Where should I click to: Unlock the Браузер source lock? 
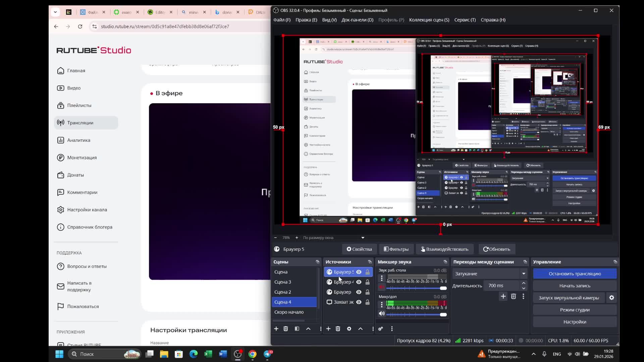(368, 292)
